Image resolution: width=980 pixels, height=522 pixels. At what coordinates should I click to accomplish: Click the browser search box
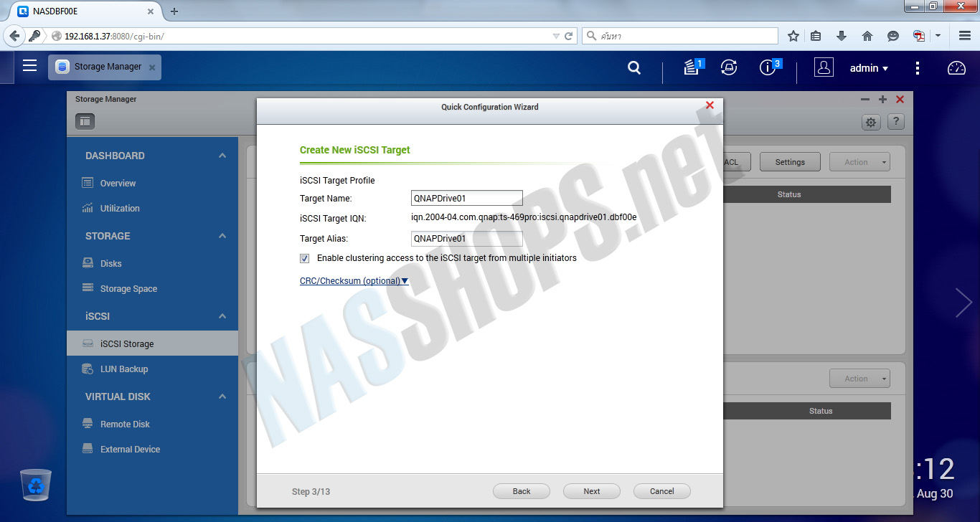(x=680, y=36)
